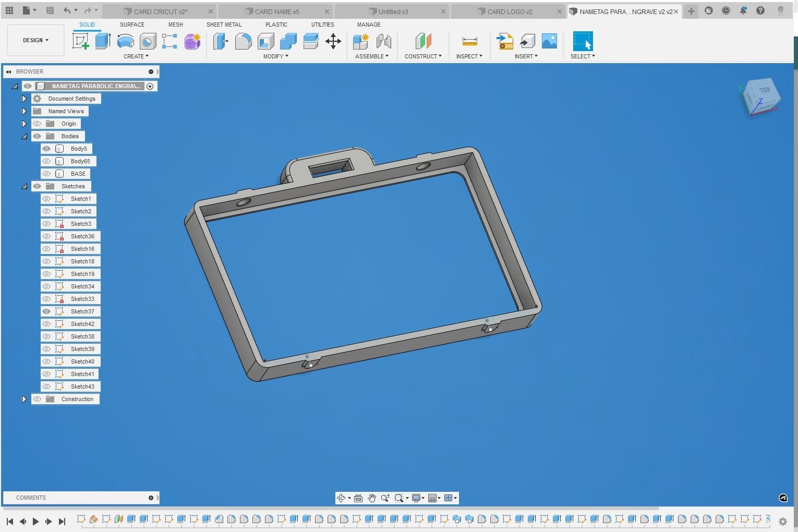Open the Help question mark menu
The image size is (798, 532).
pyautogui.click(x=760, y=10)
